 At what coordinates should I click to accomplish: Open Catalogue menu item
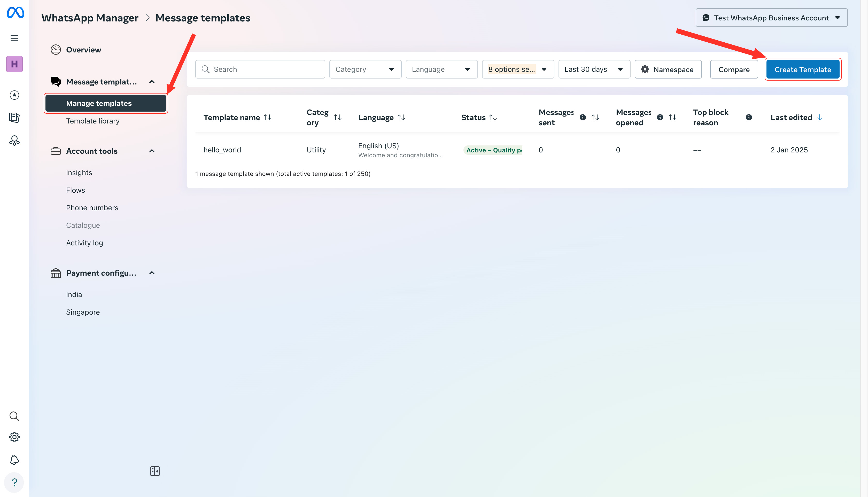tap(83, 225)
